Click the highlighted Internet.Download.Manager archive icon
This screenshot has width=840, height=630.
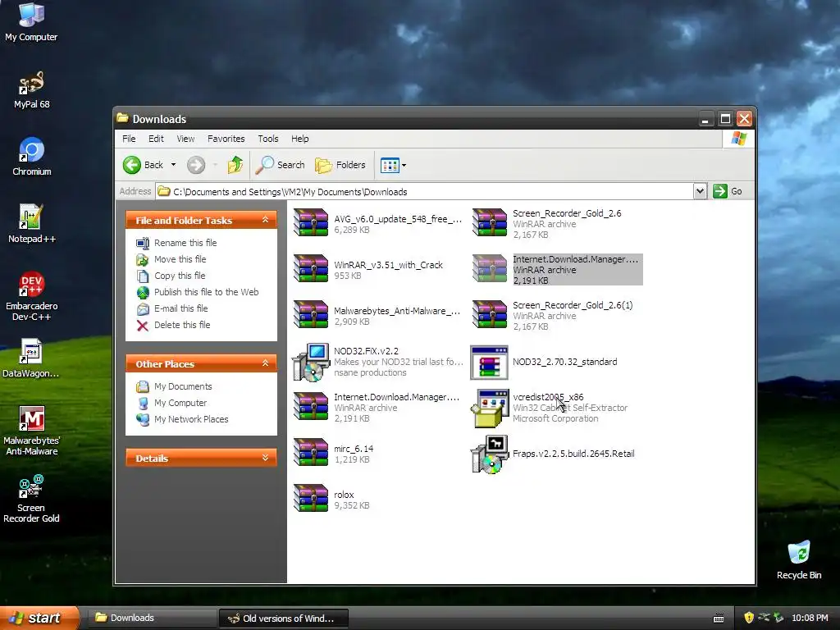(490, 268)
